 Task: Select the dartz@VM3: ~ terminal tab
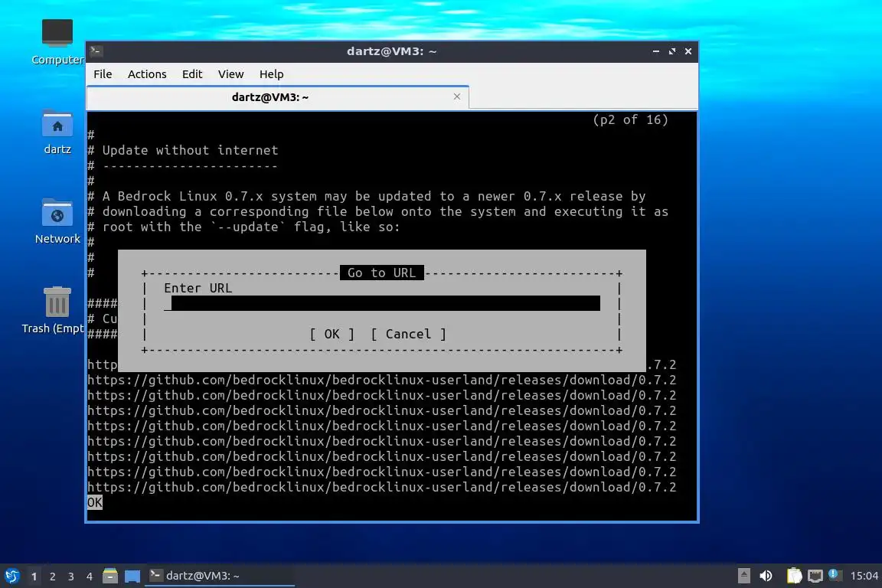click(277, 97)
